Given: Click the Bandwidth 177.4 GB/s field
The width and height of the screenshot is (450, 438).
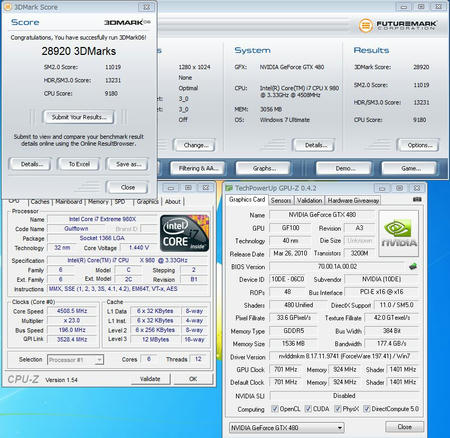Looking at the screenshot, I should [391, 344].
